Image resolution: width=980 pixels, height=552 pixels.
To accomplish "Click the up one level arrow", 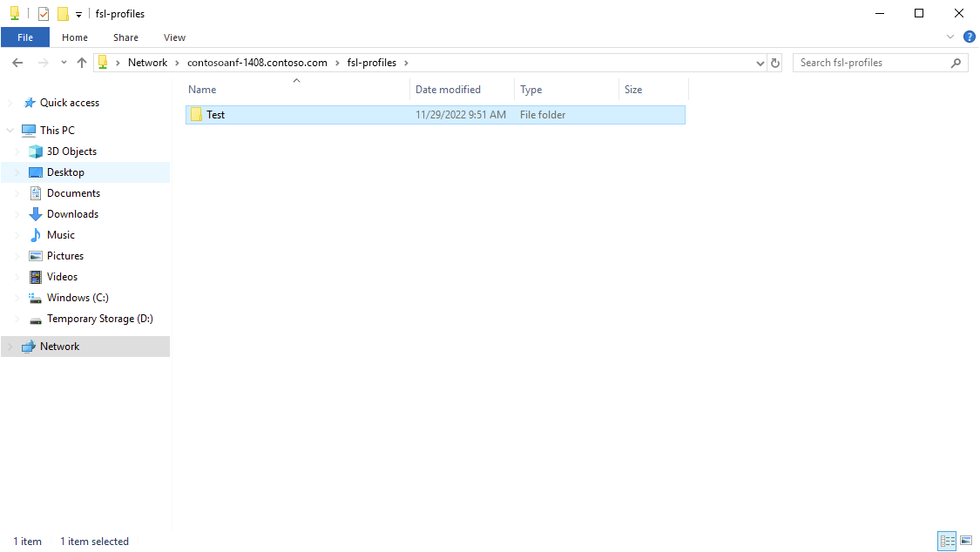I will [x=82, y=62].
